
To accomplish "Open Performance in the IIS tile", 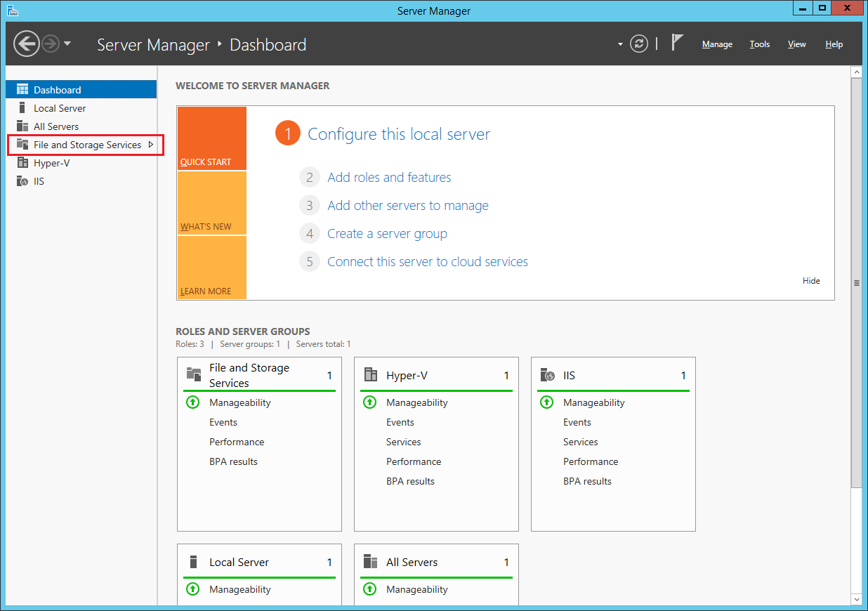I will [x=591, y=461].
